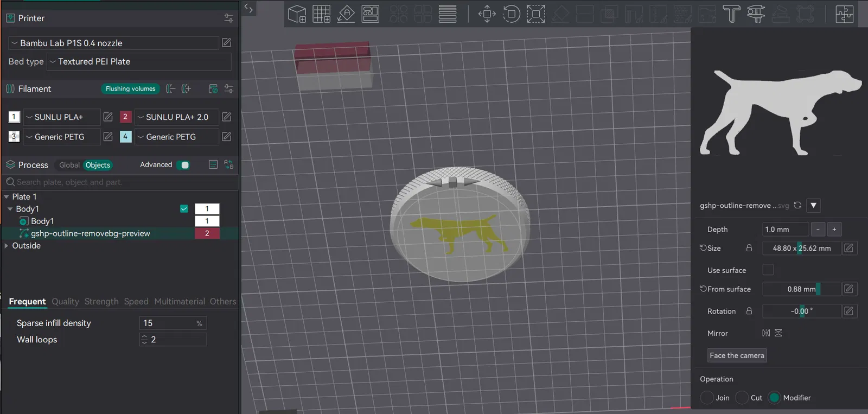Select the Move tool

coord(487,14)
